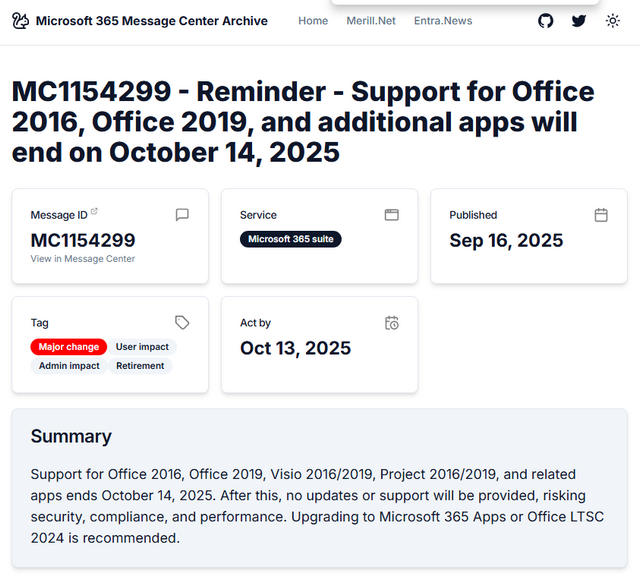Click the Major change red tag
Image resolution: width=640 pixels, height=580 pixels.
[x=69, y=347]
